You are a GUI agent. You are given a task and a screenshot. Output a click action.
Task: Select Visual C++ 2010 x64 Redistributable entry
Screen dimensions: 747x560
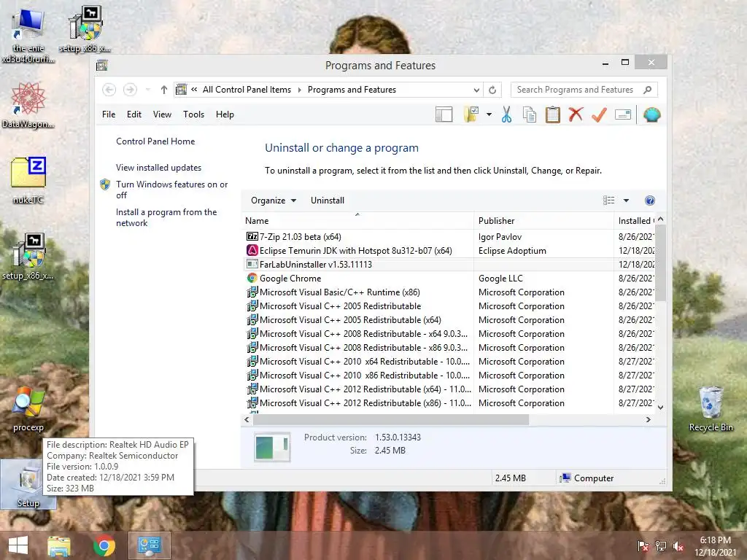pyautogui.click(x=448, y=362)
